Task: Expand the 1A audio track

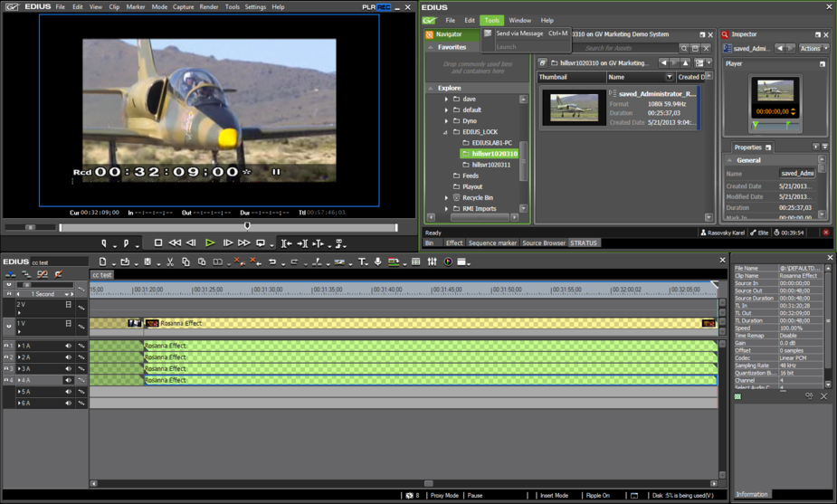Action: [19, 346]
